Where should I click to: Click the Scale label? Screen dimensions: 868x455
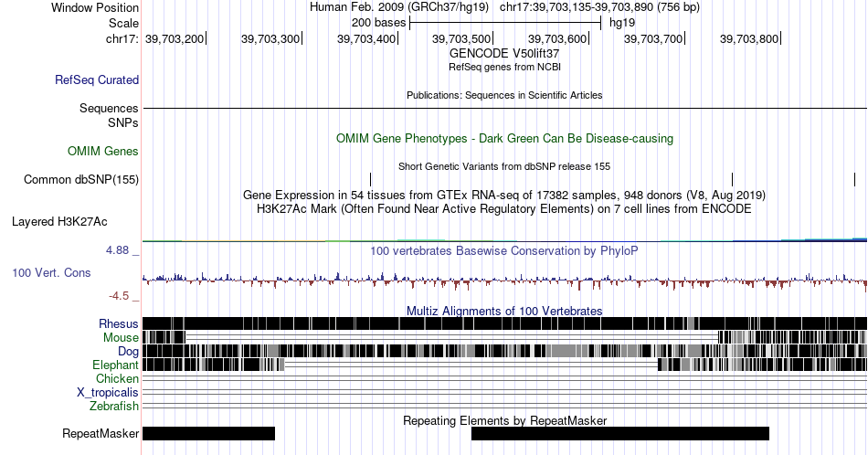124,23
